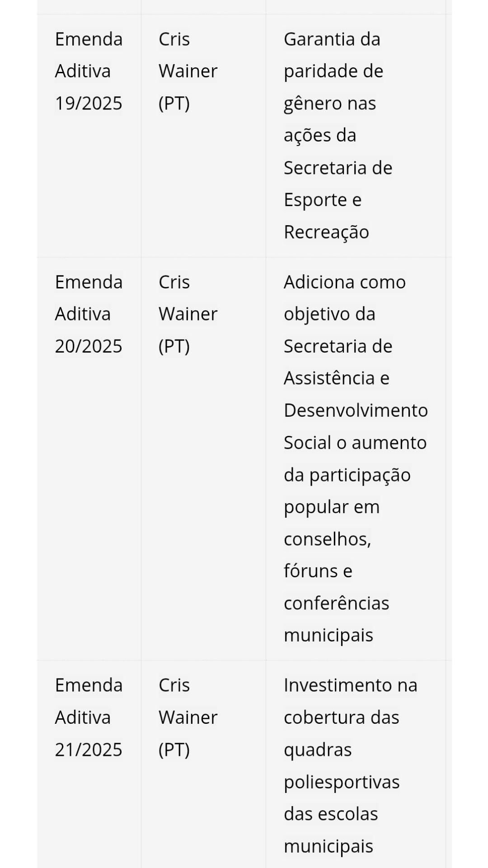Click the word "Desenvolvimento"
The width and height of the screenshot is (488, 868).
356,410
